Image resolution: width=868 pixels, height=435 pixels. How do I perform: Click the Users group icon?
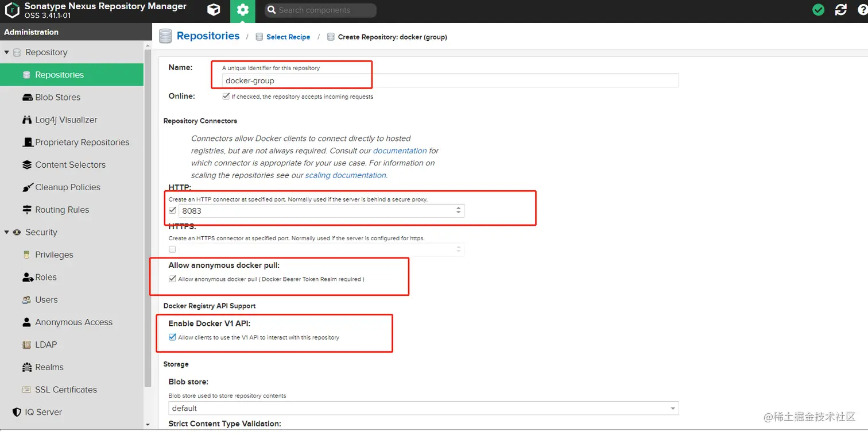[x=27, y=299]
